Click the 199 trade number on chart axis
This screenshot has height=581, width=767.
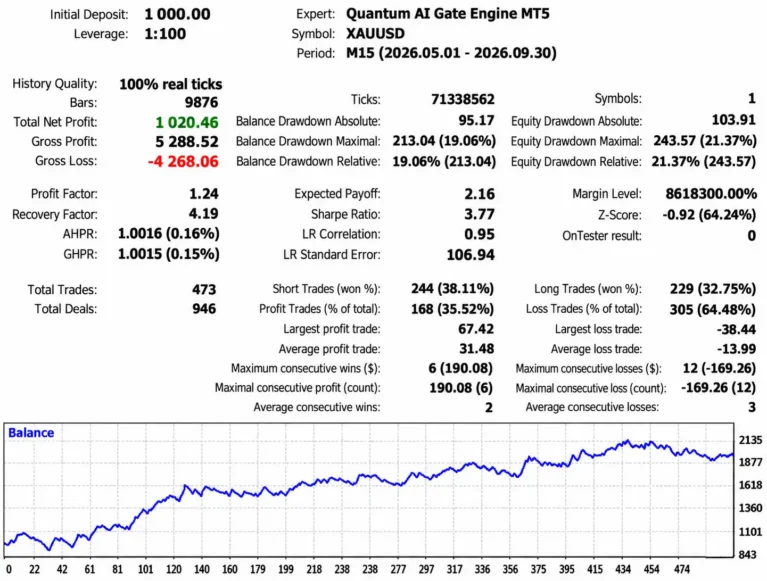coord(286,569)
